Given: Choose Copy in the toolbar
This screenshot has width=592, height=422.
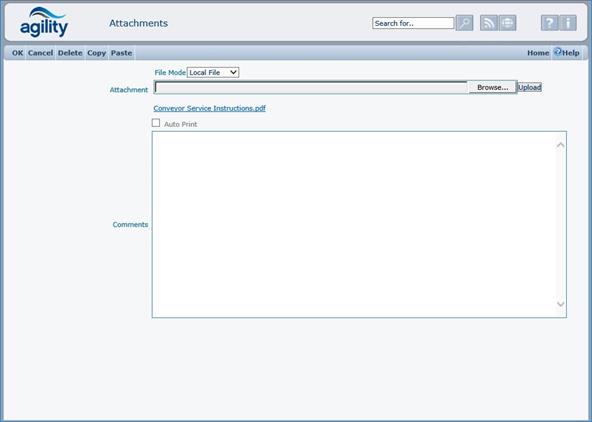Looking at the screenshot, I should 96,53.
